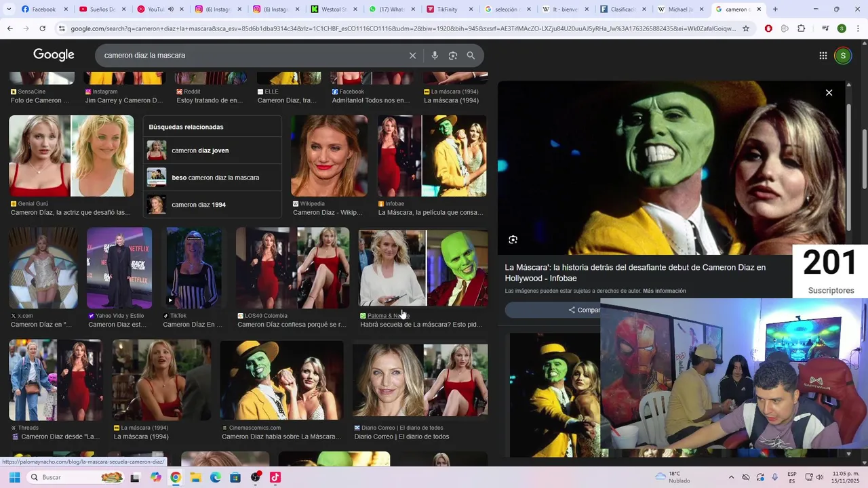Image resolution: width=868 pixels, height=488 pixels.
Task: Open the volume control in system tray
Action: [x=819, y=477]
